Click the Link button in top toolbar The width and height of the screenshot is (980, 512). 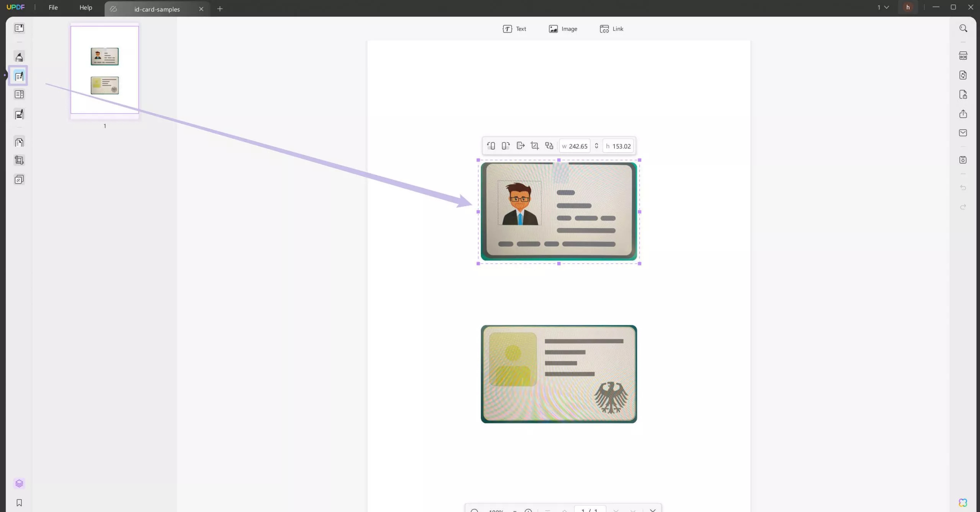pyautogui.click(x=611, y=29)
